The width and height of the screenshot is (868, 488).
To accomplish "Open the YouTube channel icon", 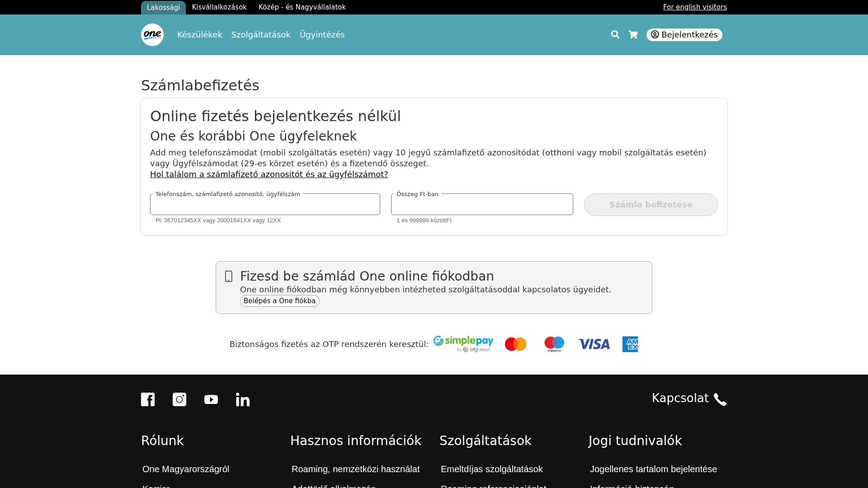I will [211, 399].
